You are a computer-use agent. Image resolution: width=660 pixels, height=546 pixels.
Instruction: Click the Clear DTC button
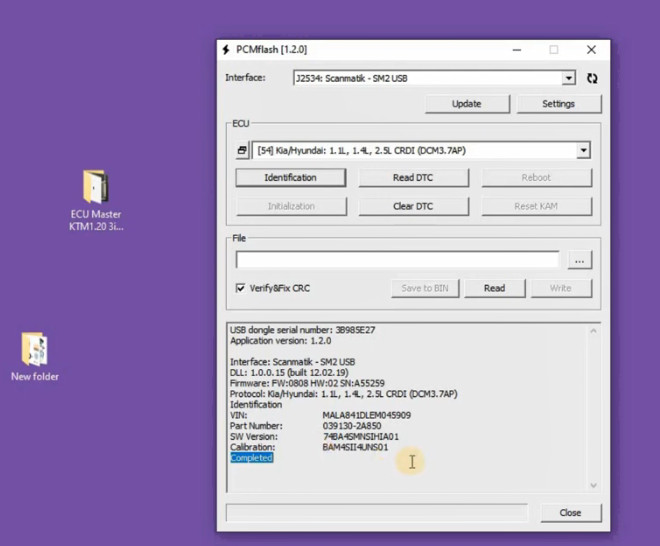(413, 206)
